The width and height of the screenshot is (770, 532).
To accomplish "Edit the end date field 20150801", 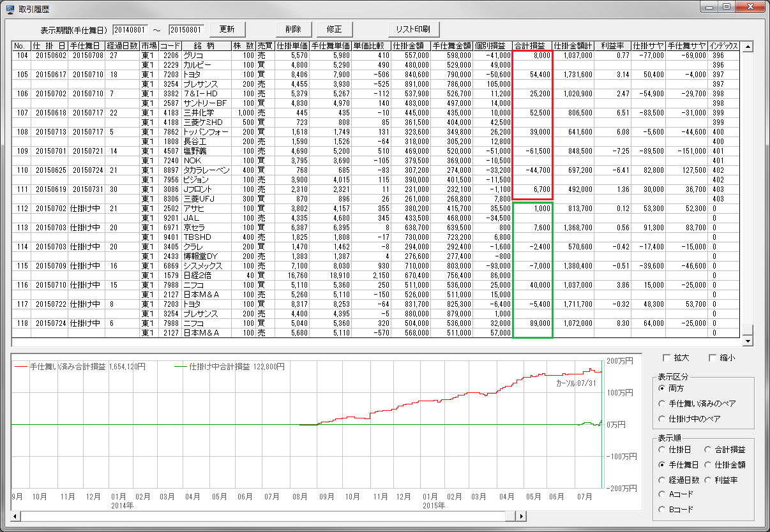I will coord(186,30).
